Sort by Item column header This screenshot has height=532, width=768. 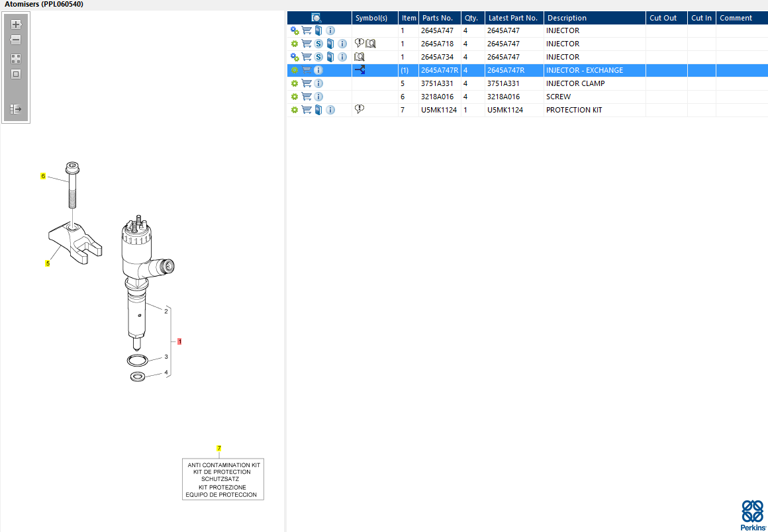(x=408, y=18)
